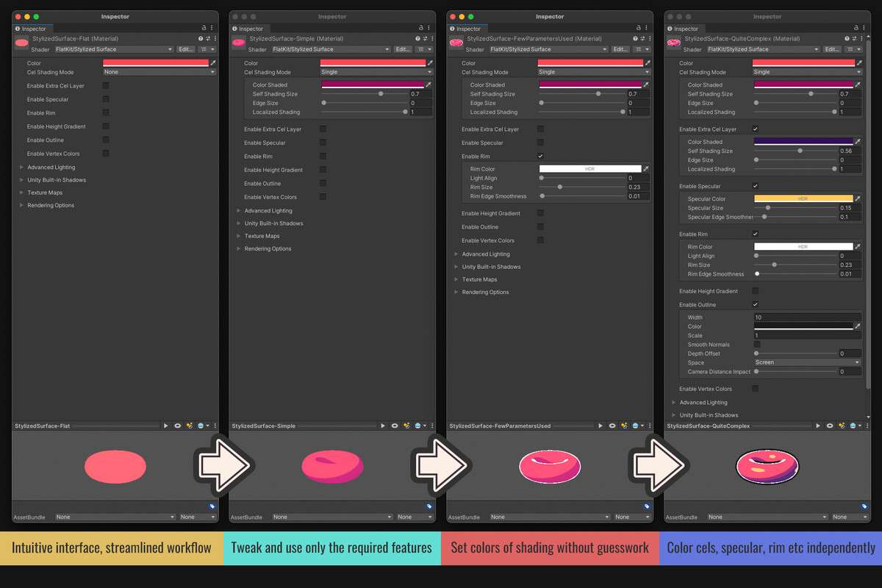Viewport: 882px width, 588px height.
Task: Open AssetBundle name dropdown in StylizedSurface-Flat window
Action: [115, 517]
